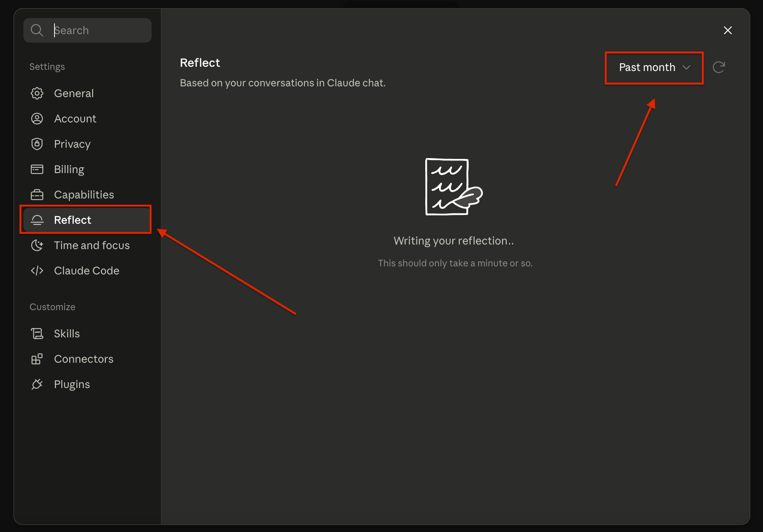Viewport: 763px width, 532px height.
Task: Click the Connectors blocks icon
Action: [37, 359]
